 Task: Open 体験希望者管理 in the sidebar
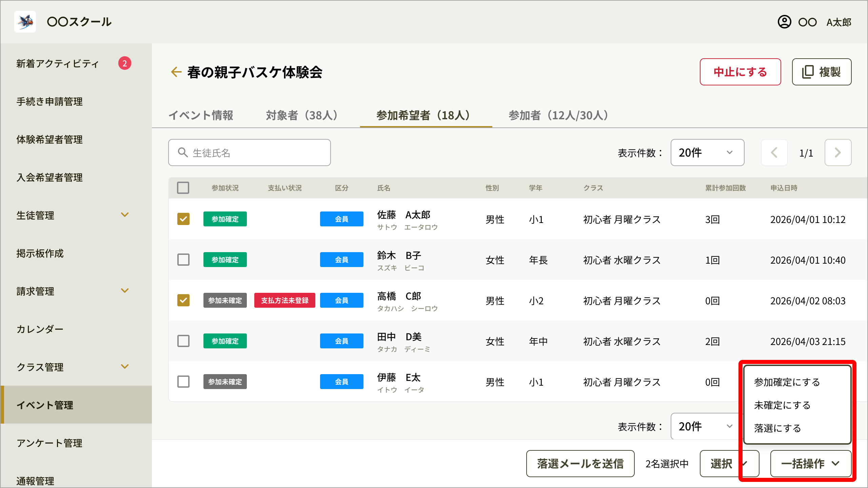tap(50, 140)
